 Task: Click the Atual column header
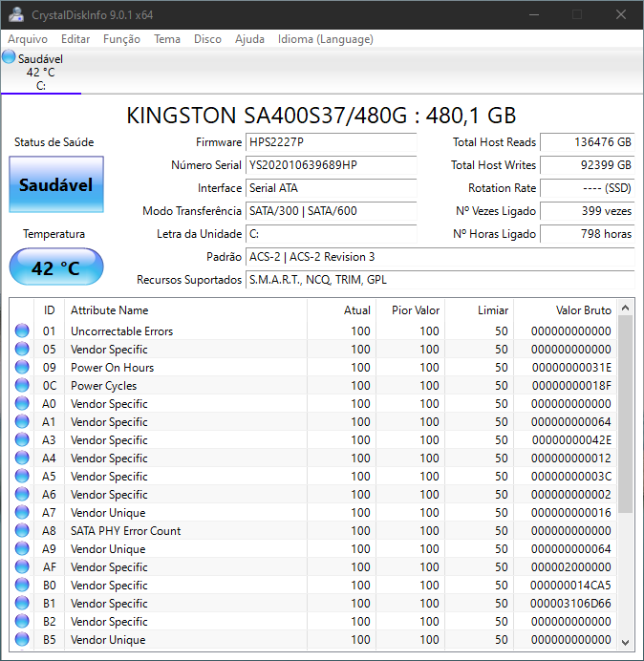point(342,310)
